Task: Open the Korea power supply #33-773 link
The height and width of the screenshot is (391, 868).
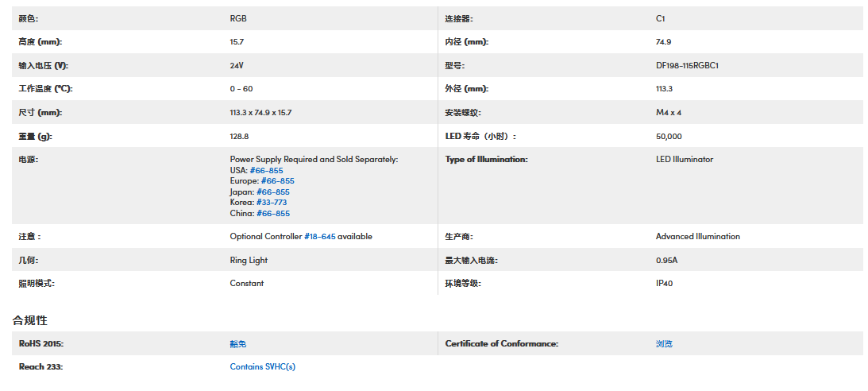Action: [272, 203]
